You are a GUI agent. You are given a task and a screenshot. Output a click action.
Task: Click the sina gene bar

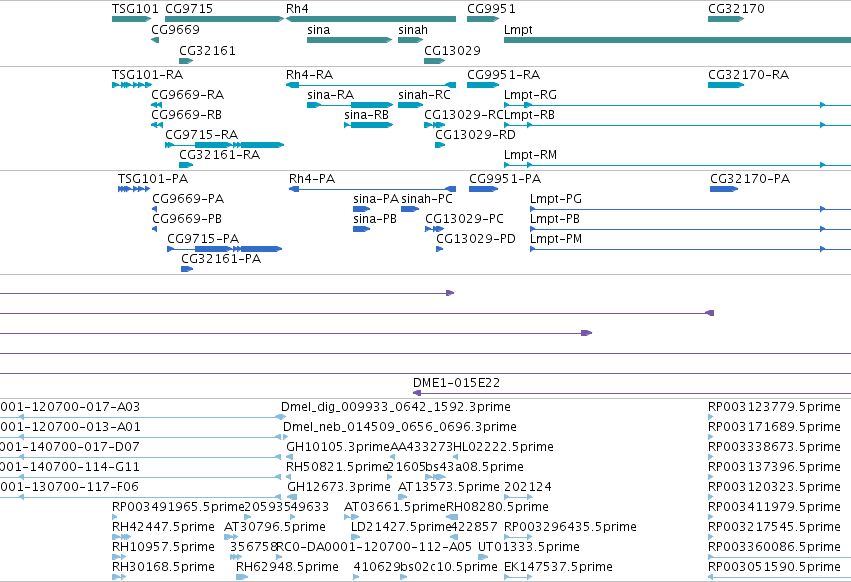click(x=350, y=40)
